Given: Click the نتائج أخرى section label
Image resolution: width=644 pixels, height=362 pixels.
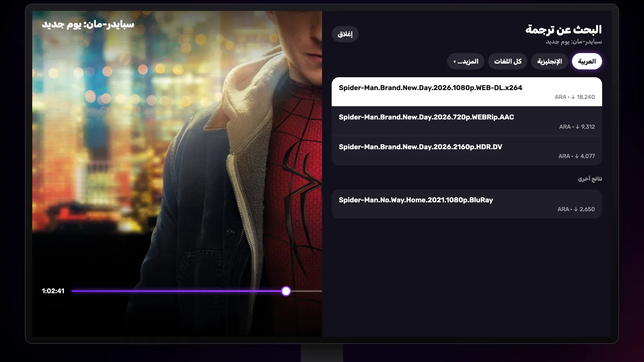Looking at the screenshot, I should (590, 179).
